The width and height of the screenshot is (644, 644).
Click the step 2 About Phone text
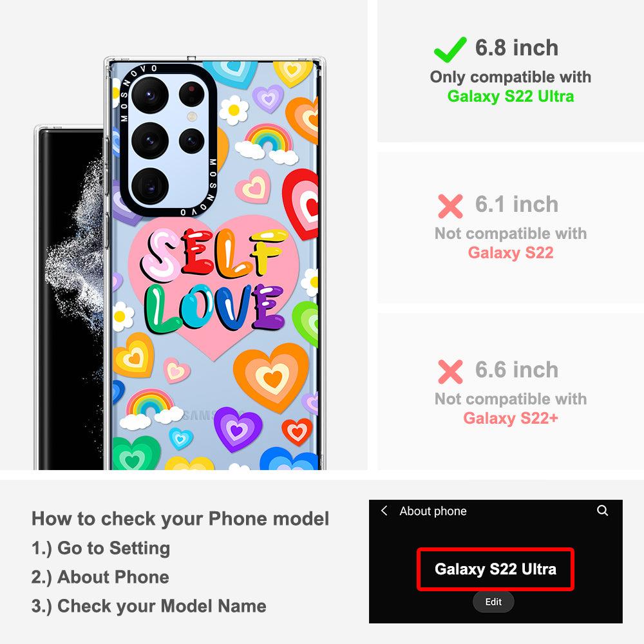pyautogui.click(x=100, y=577)
